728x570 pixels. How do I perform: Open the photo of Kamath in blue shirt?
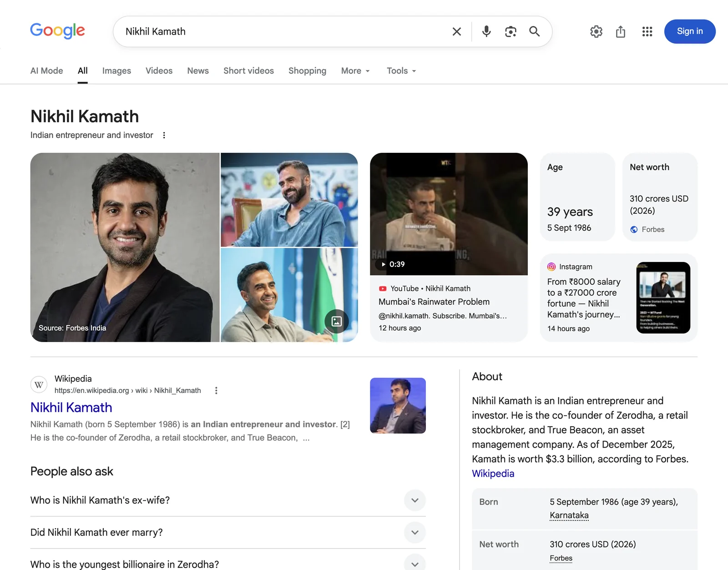click(x=289, y=200)
